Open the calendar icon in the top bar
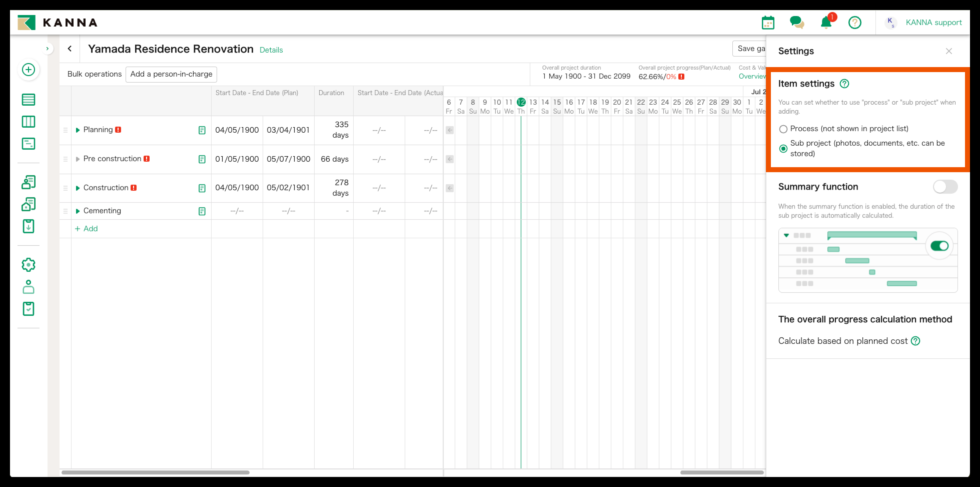Viewport: 980px width, 487px height. (768, 23)
